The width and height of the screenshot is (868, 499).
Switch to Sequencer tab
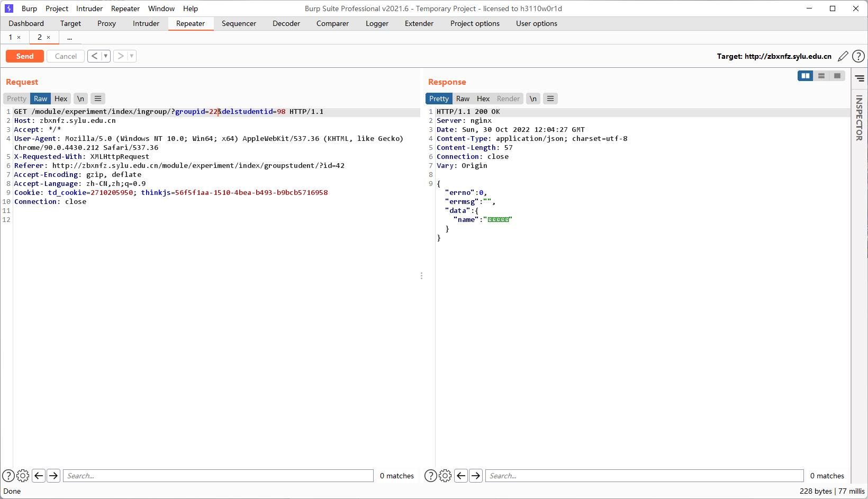239,23
